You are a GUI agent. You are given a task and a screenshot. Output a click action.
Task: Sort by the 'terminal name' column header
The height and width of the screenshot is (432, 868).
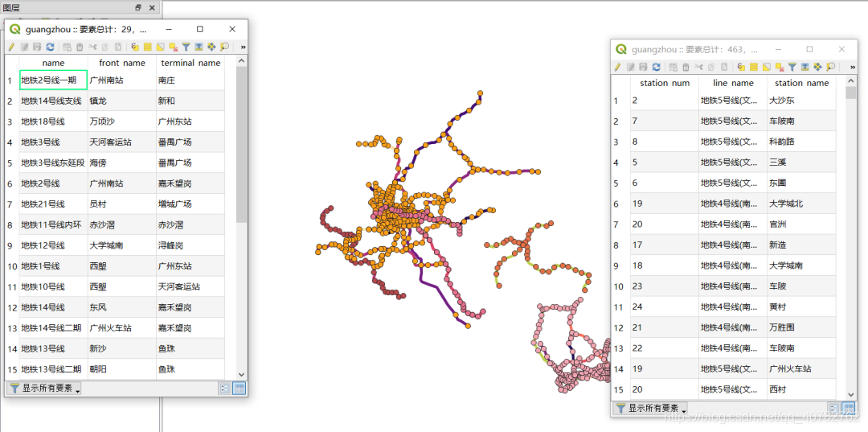(190, 63)
